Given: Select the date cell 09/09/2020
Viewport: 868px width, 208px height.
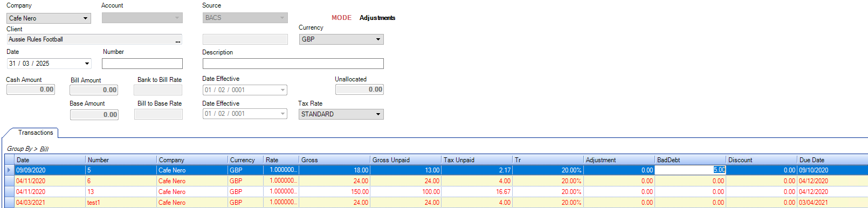Looking at the screenshot, I should tap(50, 170).
